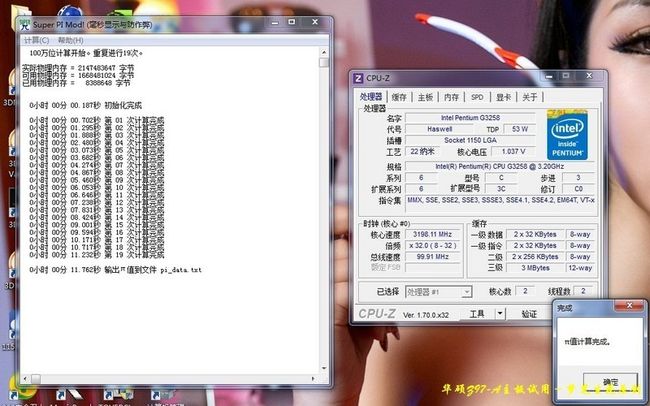This screenshot has width=650, height=406.
Task: Click the 1.037 V core voltage value
Action: (x=513, y=151)
